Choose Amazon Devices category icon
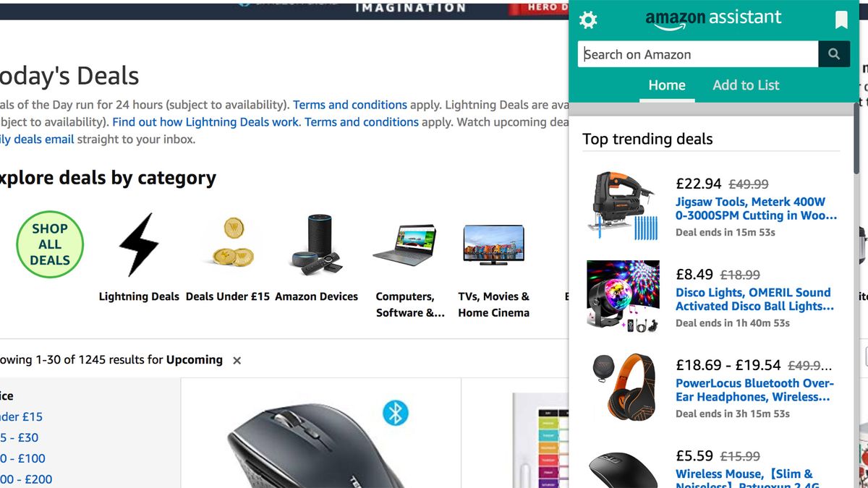 [x=316, y=244]
